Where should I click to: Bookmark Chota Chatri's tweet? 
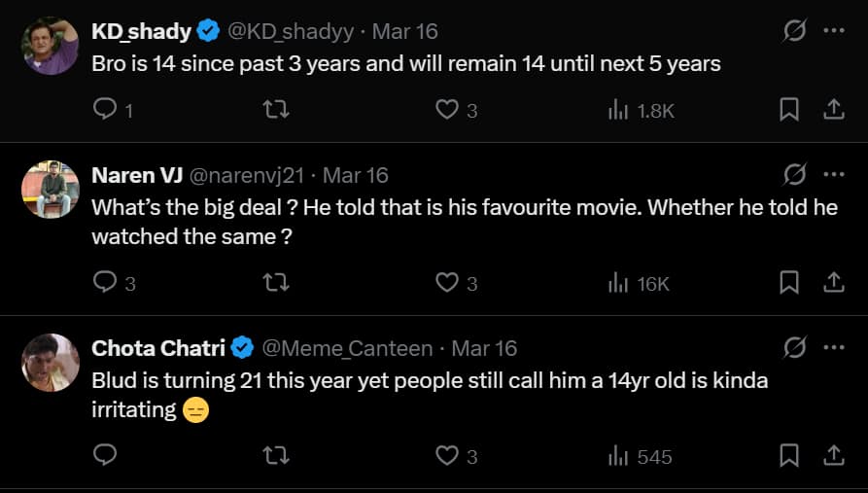[789, 456]
